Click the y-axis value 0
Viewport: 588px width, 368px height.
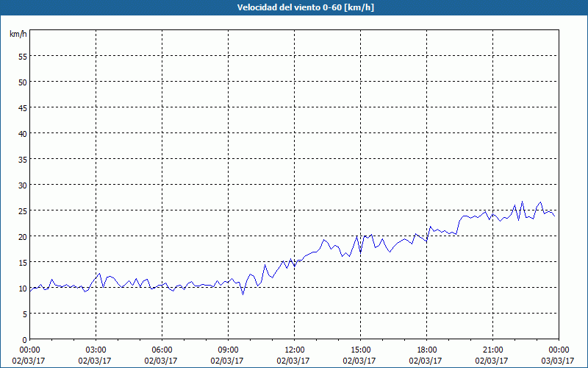coord(25,340)
